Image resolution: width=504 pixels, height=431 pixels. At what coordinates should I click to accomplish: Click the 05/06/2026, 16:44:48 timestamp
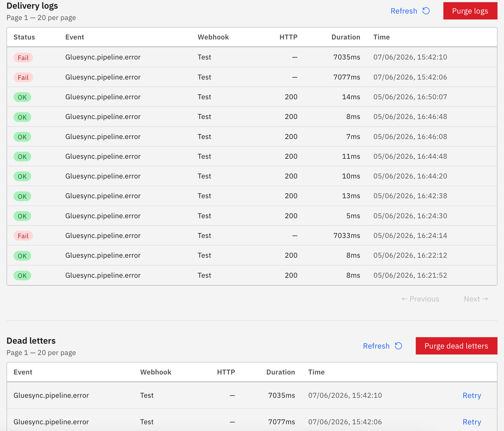[410, 156]
